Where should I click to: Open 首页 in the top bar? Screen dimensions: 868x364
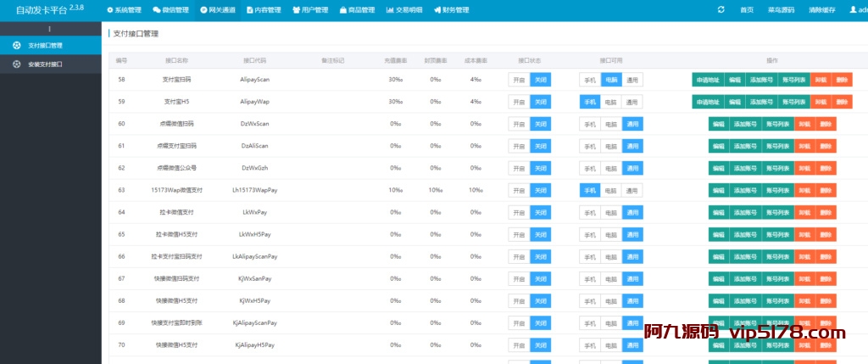pos(747,10)
